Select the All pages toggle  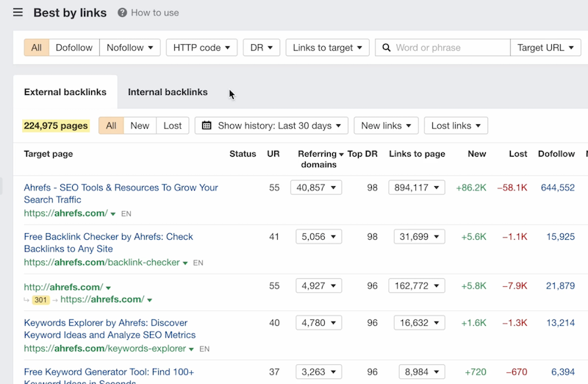click(x=111, y=125)
